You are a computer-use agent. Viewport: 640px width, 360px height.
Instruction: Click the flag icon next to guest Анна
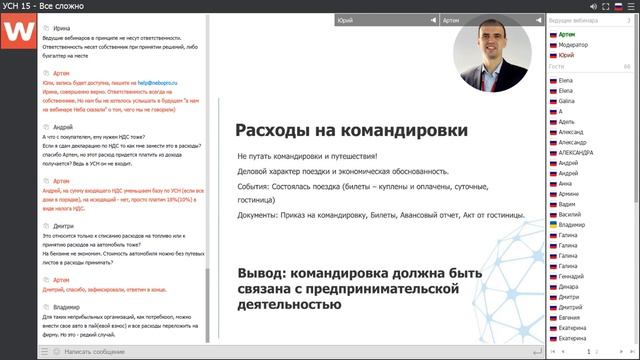553,184
